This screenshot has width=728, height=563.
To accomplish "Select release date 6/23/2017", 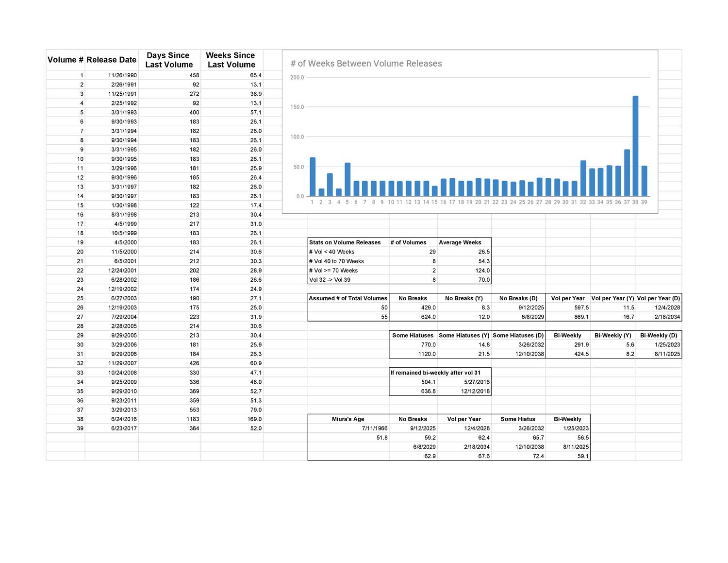I will coord(112,428).
